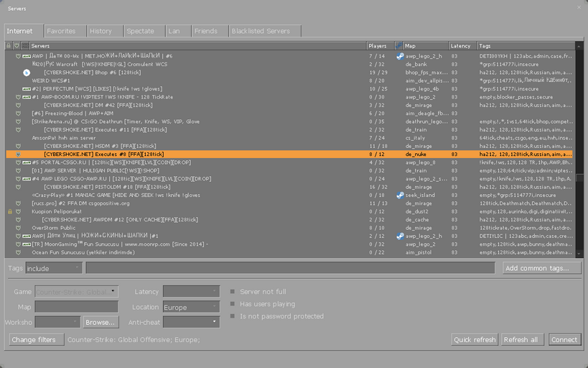Viewport: 588px width, 368px height.
Task: Open the Latency filter dropdown
Action: coord(191,291)
